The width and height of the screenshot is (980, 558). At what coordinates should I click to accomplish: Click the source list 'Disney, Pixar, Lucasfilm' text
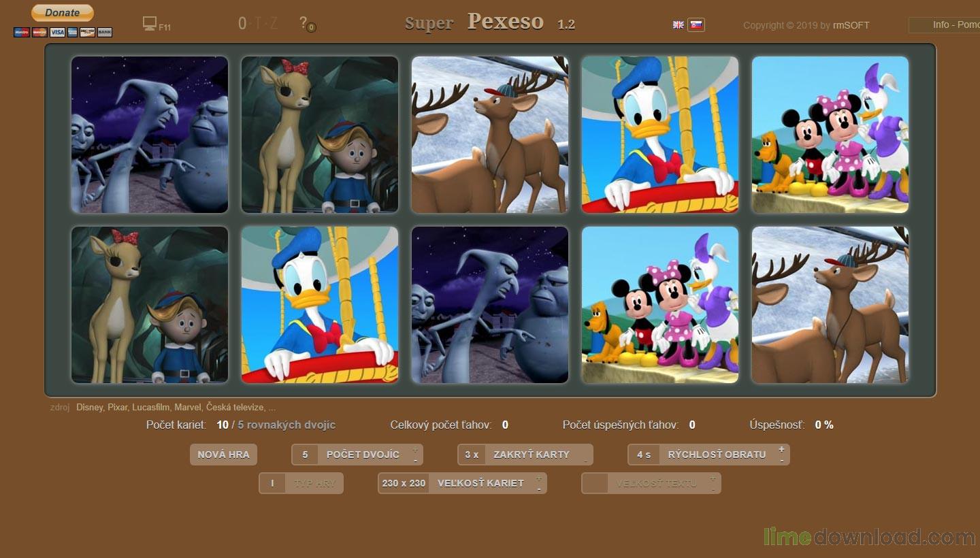(x=176, y=407)
